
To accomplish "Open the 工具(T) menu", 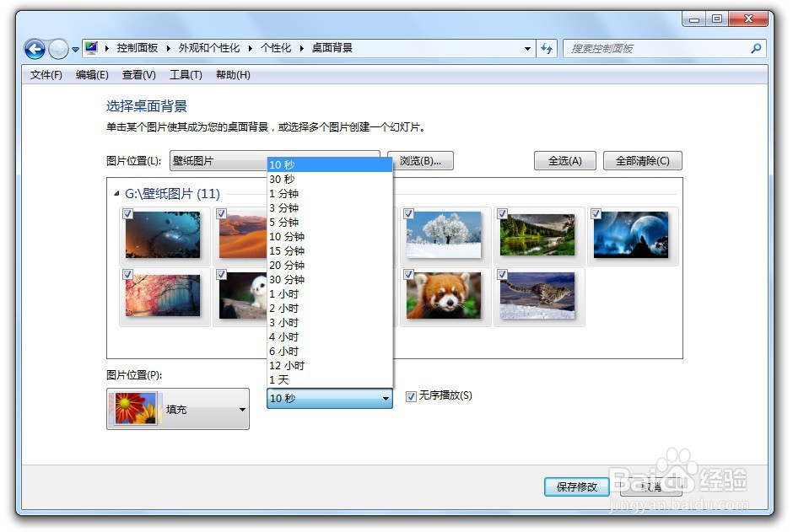I will click(186, 75).
